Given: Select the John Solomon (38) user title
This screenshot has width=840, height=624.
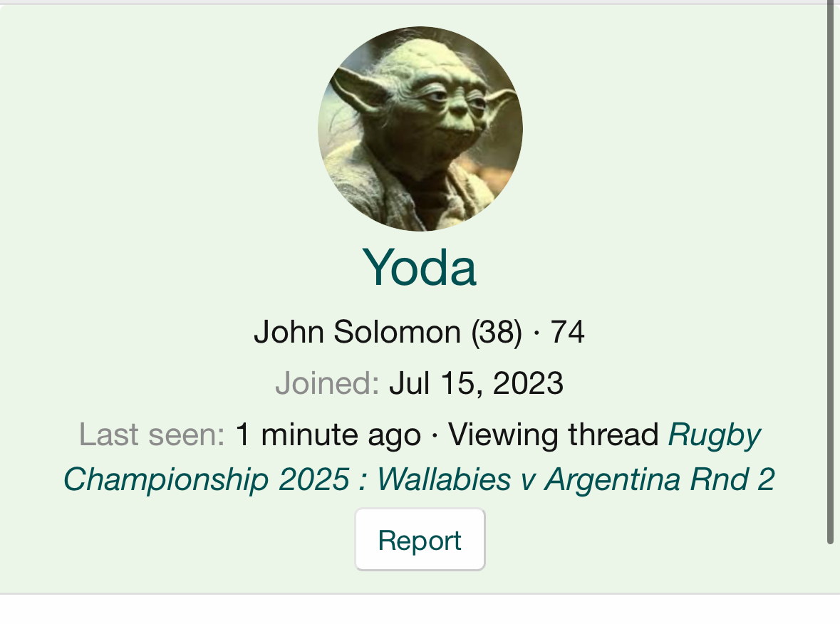Looking at the screenshot, I should 388,331.
